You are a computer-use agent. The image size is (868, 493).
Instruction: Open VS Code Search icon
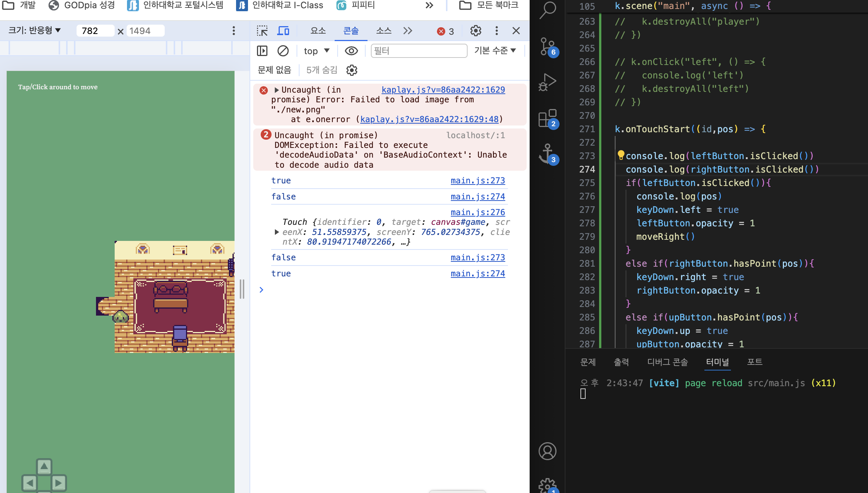coord(547,10)
